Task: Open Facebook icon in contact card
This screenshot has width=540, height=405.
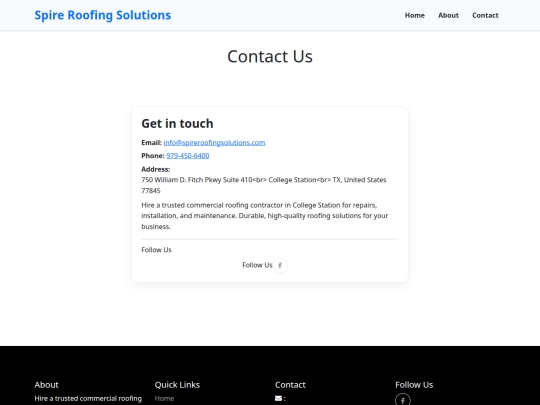Action: (280, 265)
